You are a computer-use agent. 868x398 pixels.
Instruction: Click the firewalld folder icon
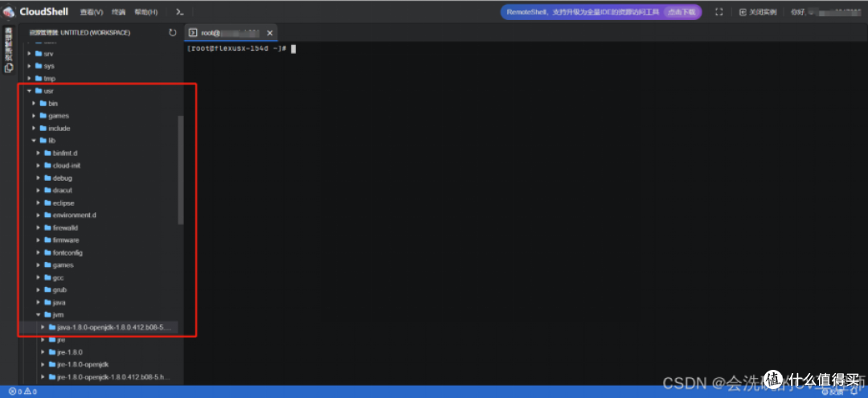point(47,228)
